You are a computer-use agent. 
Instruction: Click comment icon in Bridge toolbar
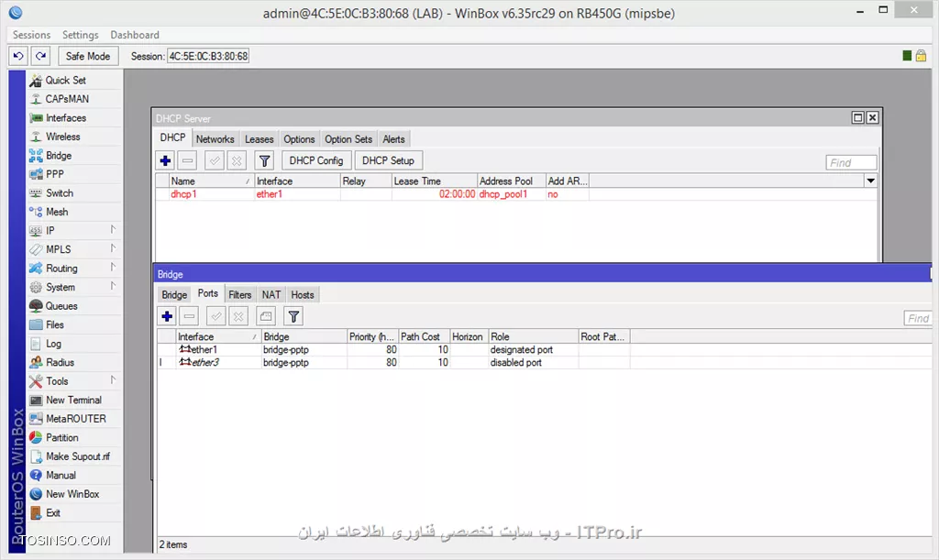coord(266,316)
